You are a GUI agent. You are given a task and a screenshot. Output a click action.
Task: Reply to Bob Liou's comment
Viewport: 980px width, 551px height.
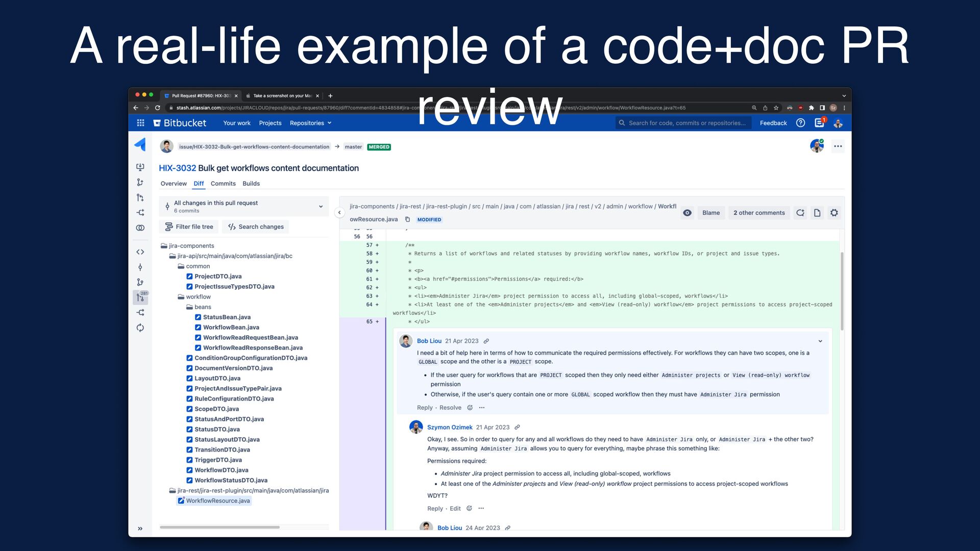coord(425,408)
